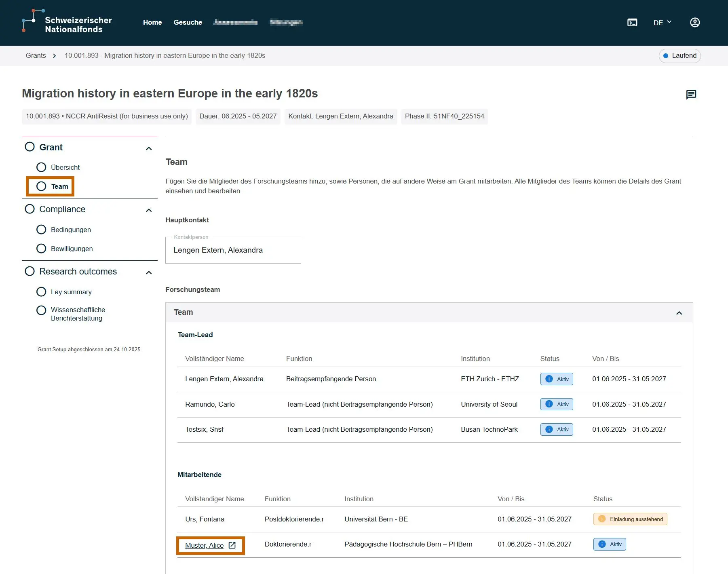Open the terminal console icon in header
The height and width of the screenshot is (574, 728).
click(632, 23)
